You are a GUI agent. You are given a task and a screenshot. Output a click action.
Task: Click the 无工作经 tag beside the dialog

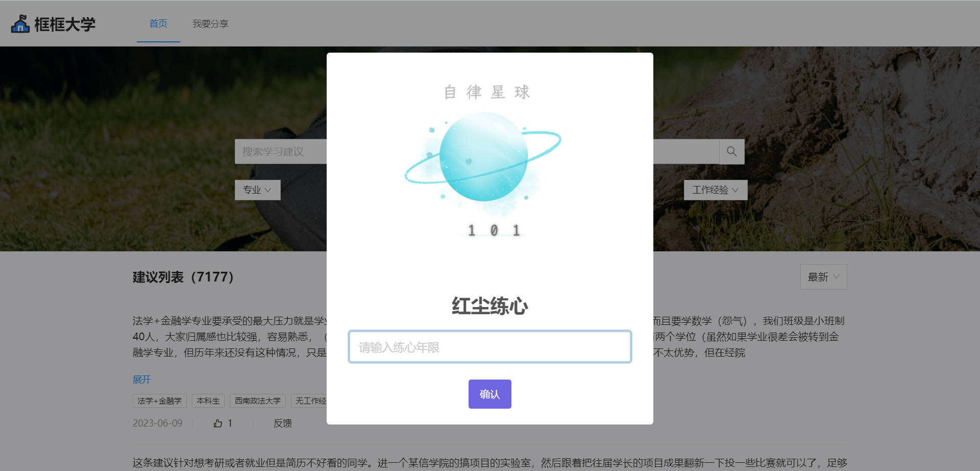pyautogui.click(x=309, y=401)
